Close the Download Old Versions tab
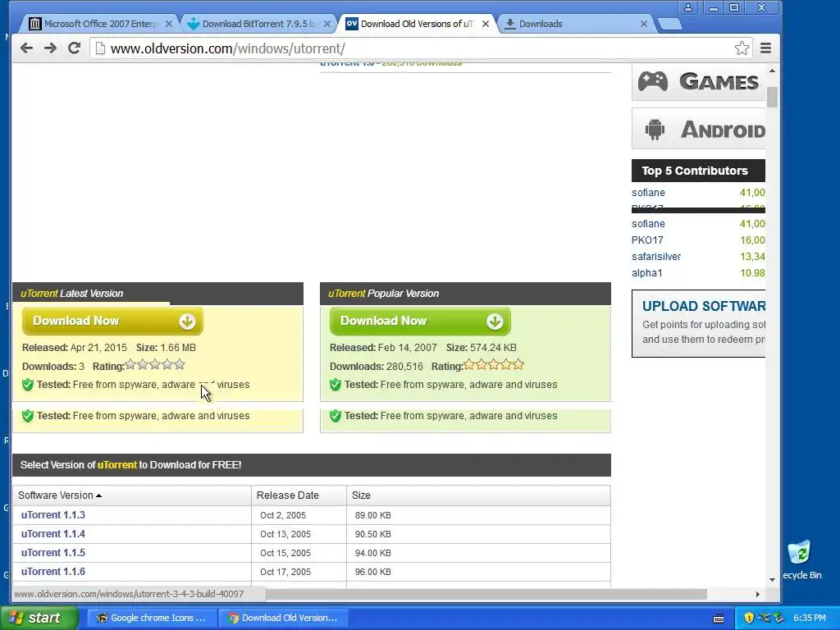Screen dimensions: 840x630 (x=486, y=24)
